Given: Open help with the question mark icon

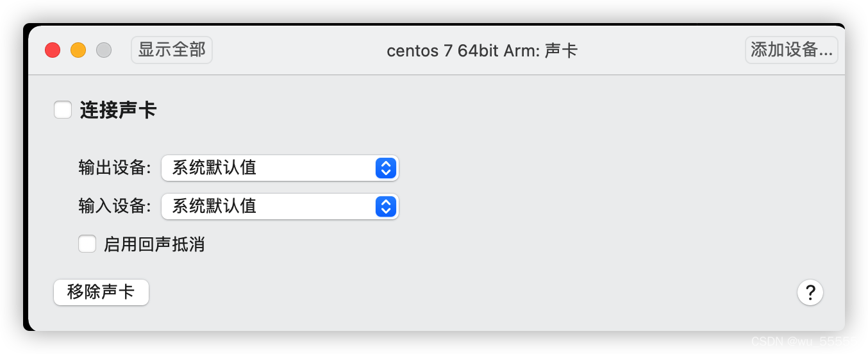Looking at the screenshot, I should click(810, 292).
